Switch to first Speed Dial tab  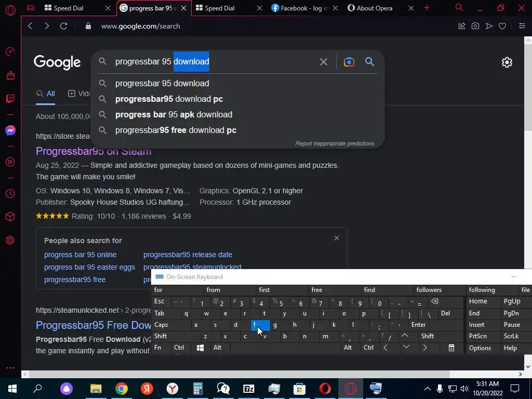tap(69, 8)
